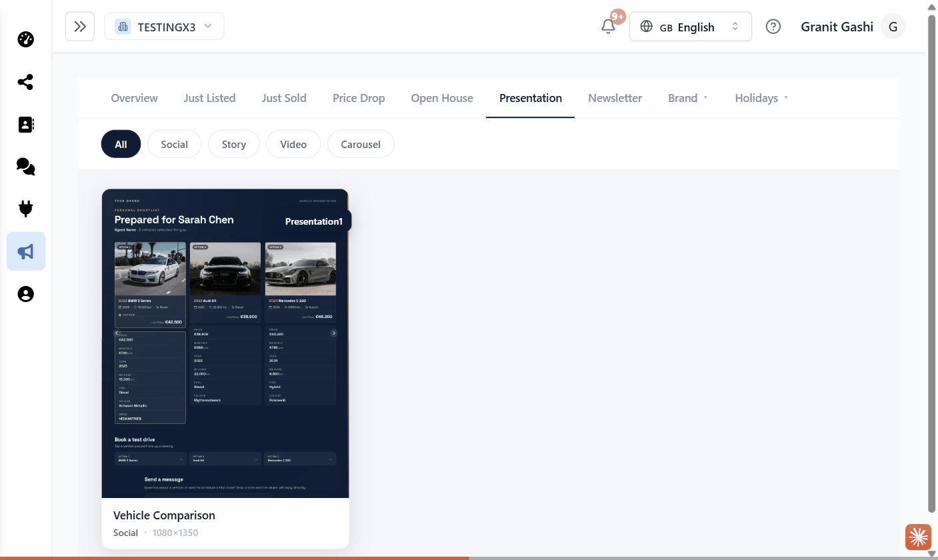Open the English language selector
The height and width of the screenshot is (560, 938).
click(x=690, y=27)
